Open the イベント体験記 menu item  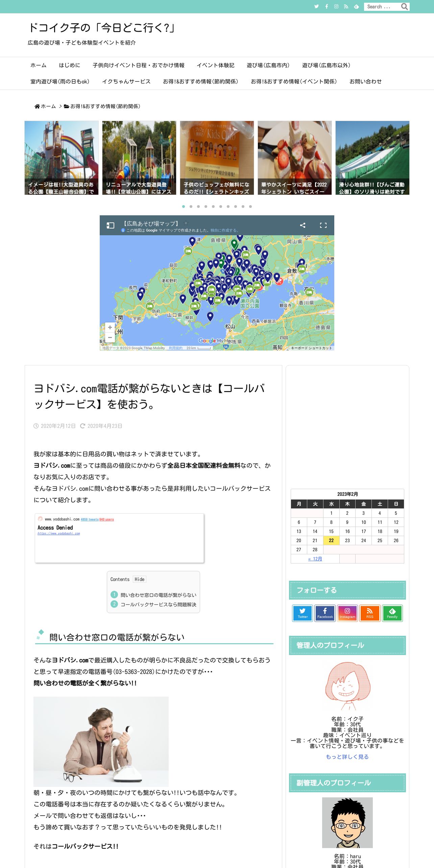pos(216,65)
